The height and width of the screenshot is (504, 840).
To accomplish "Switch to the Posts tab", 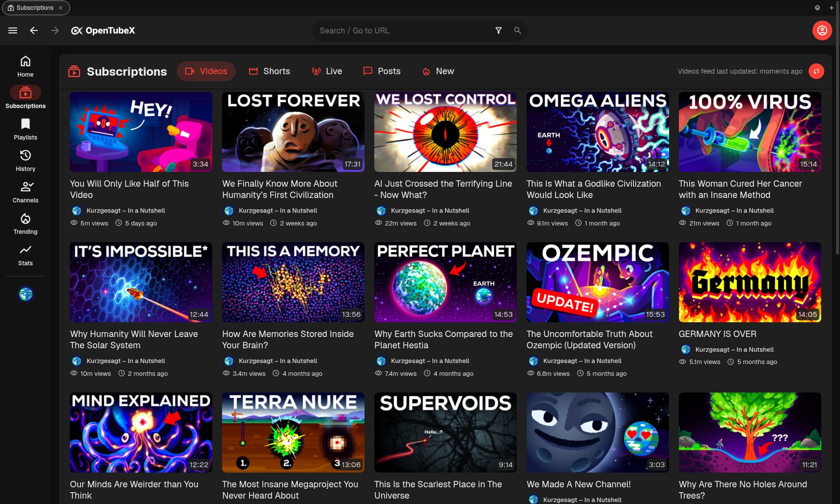I will (x=382, y=71).
